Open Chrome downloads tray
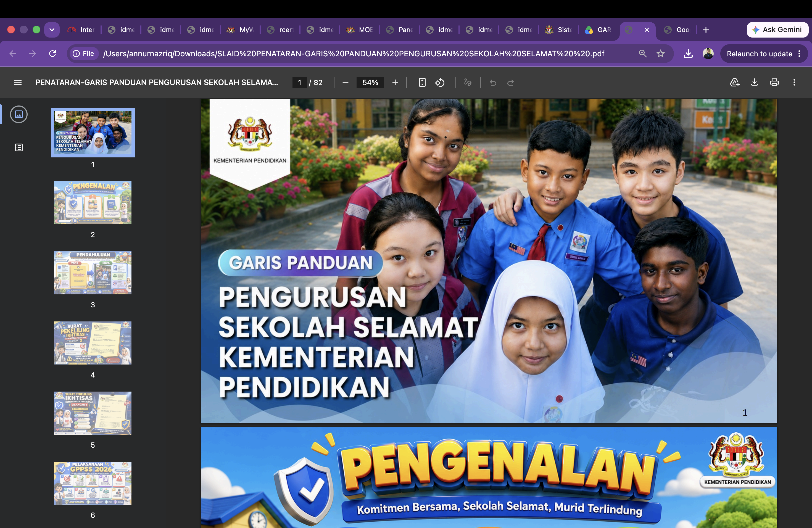Image resolution: width=812 pixels, height=528 pixels. click(x=688, y=54)
